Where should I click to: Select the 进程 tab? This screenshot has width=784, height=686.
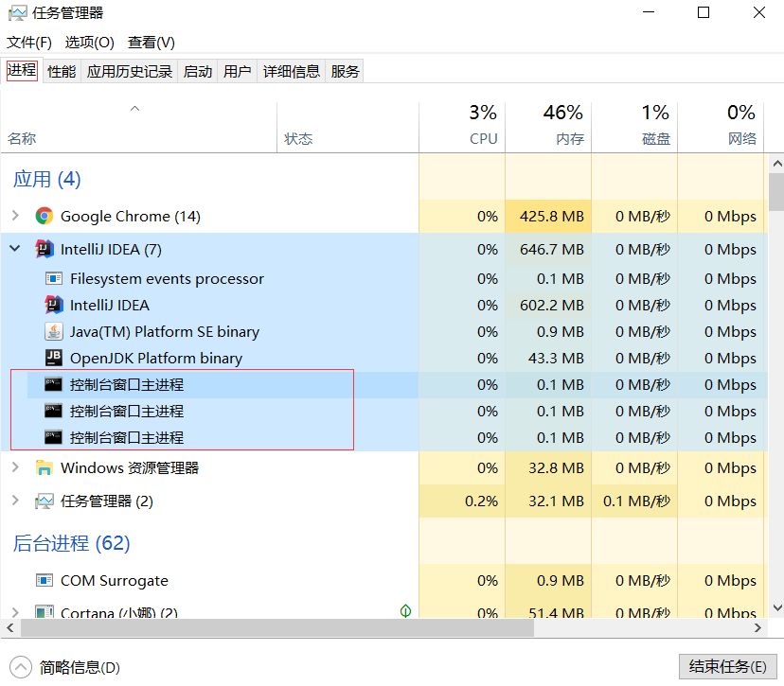click(x=22, y=70)
